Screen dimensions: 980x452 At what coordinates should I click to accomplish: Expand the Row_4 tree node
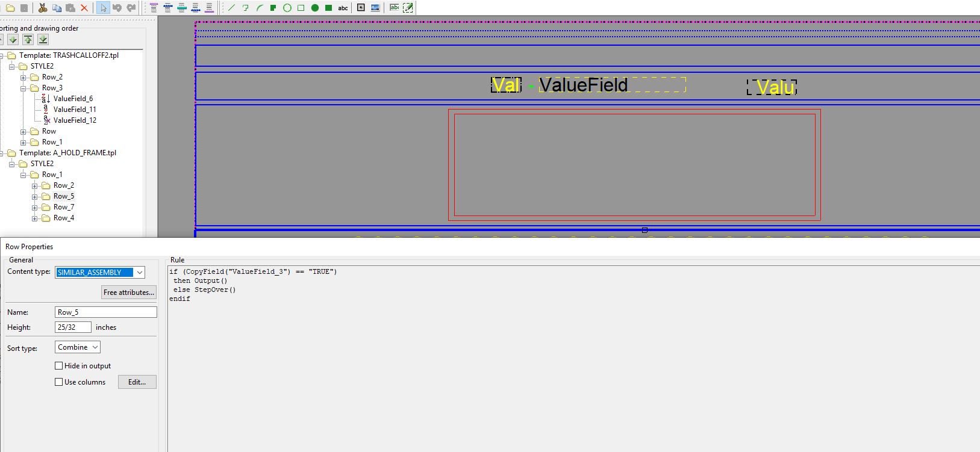[x=35, y=218]
